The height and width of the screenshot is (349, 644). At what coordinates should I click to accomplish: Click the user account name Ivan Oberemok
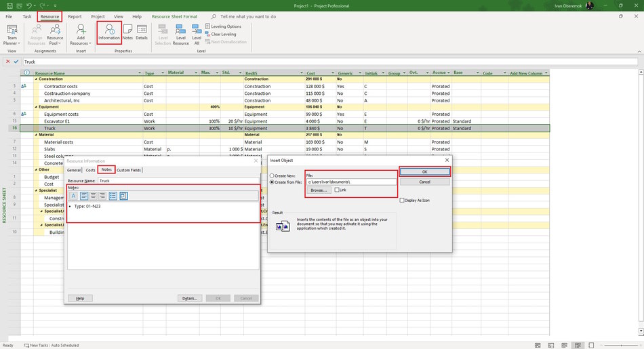pyautogui.click(x=569, y=5)
